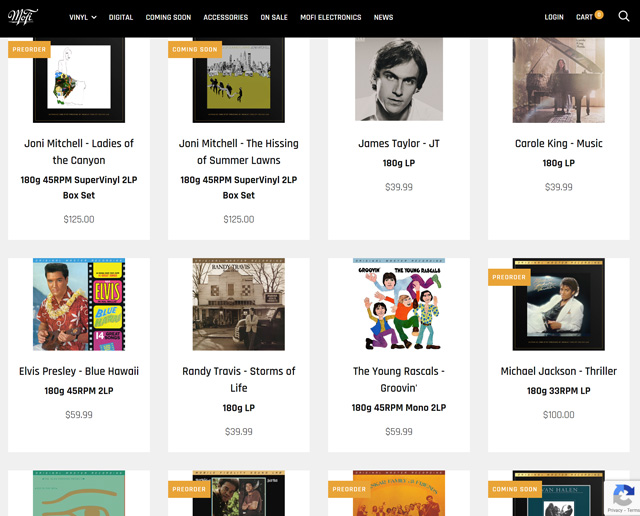Open The Hissing of Summer Lawns cover
This screenshot has width=640, height=516.
[239, 80]
